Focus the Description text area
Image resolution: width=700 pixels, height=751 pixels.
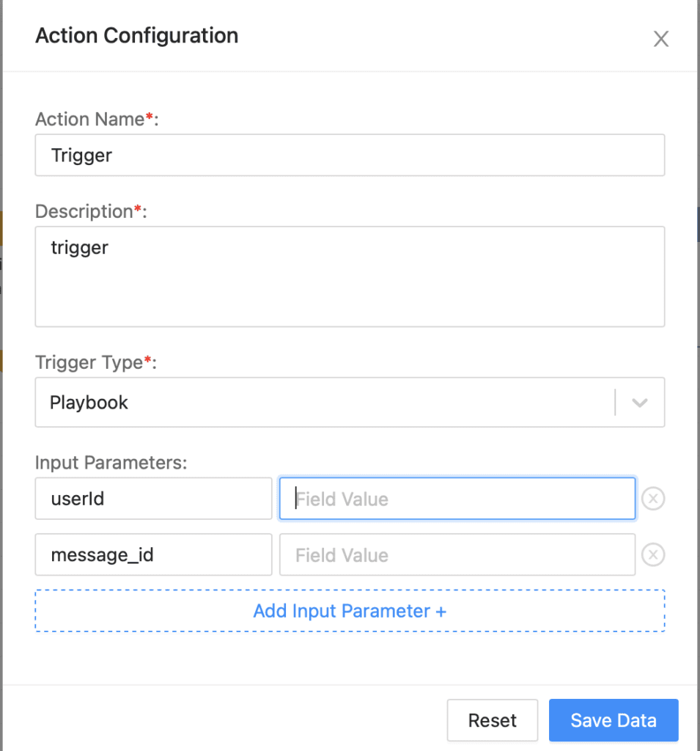point(350,276)
